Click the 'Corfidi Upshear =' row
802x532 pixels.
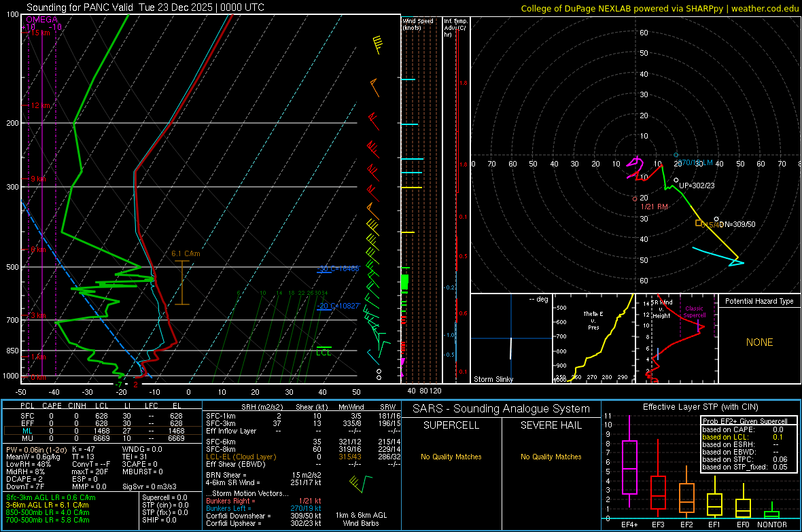click(x=264, y=523)
